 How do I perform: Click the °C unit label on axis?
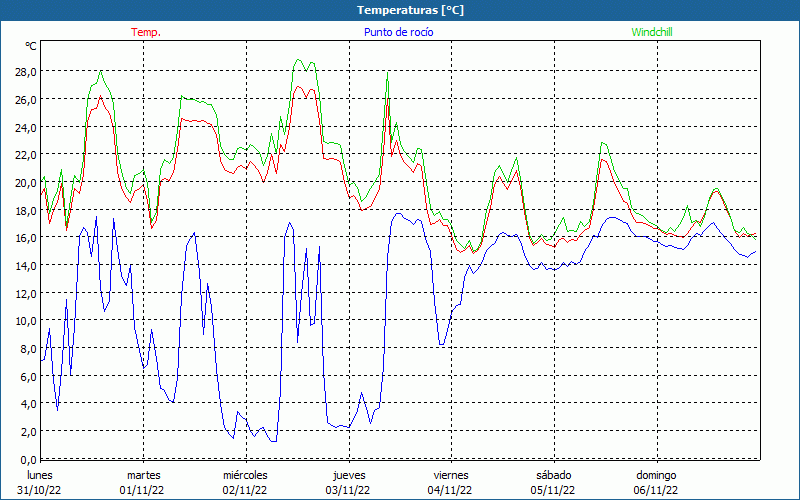point(31,46)
